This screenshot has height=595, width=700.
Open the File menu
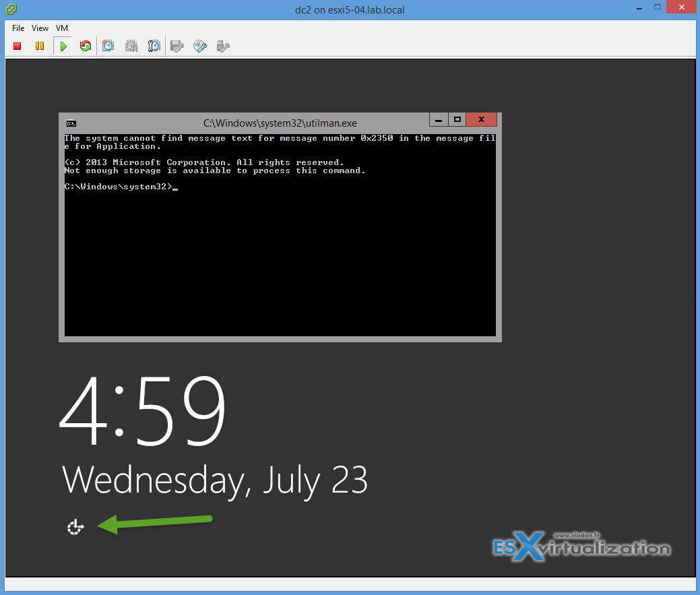[18, 28]
